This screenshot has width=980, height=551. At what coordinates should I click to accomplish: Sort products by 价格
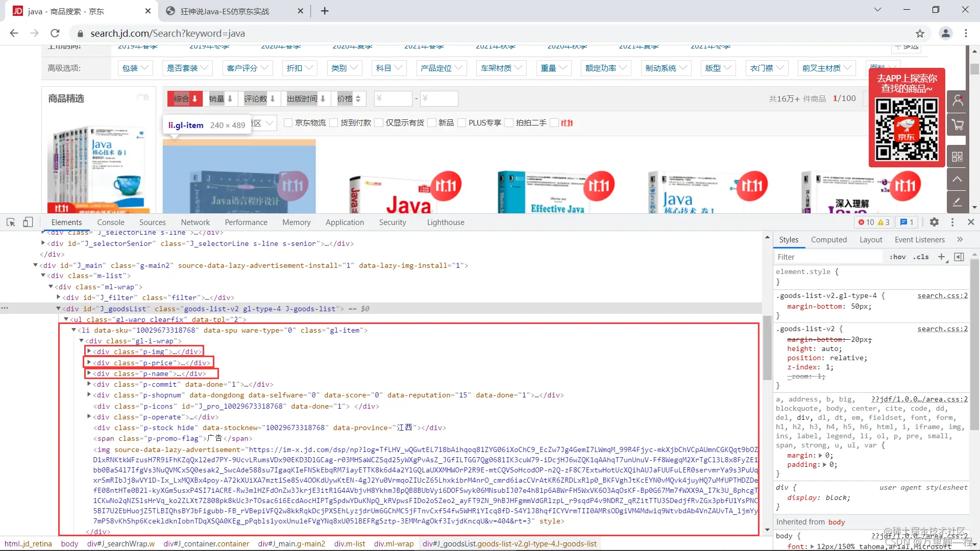pos(349,98)
